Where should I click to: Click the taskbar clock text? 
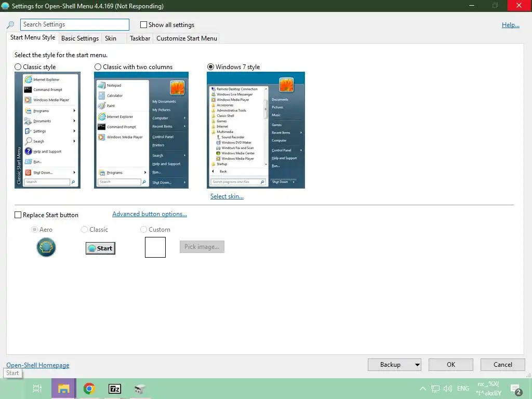click(488, 389)
